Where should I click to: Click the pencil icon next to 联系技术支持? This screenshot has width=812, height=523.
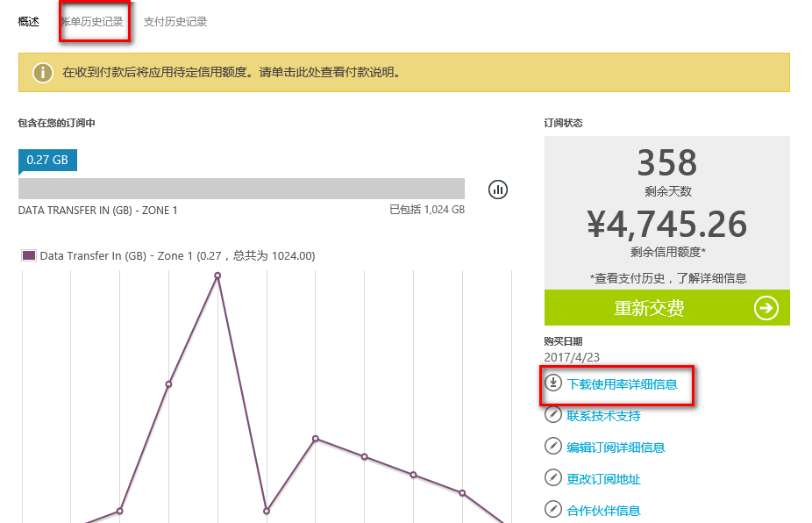click(x=553, y=415)
